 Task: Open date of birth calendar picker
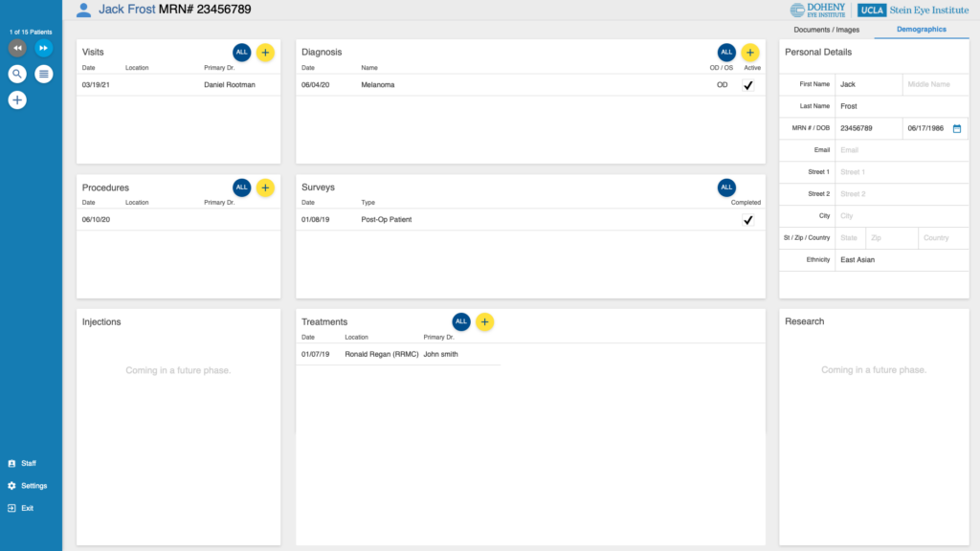[957, 128]
